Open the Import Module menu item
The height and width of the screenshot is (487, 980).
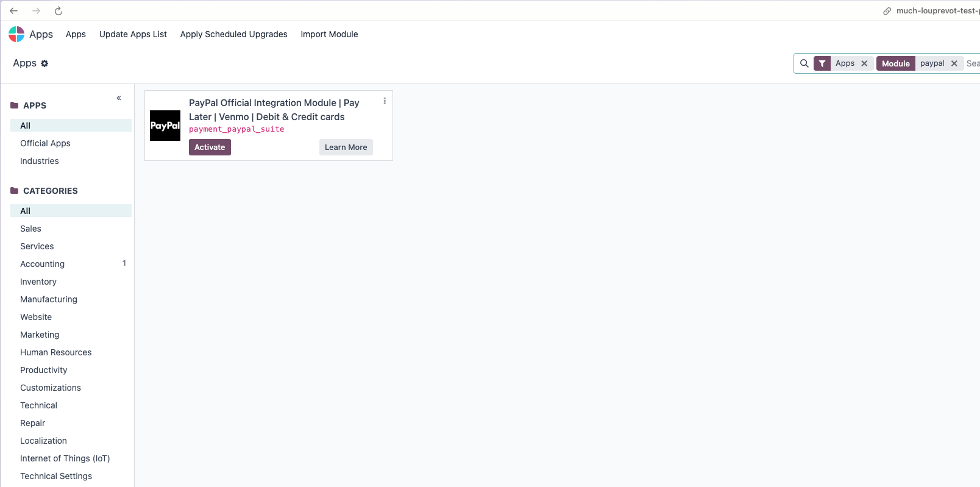pos(329,34)
